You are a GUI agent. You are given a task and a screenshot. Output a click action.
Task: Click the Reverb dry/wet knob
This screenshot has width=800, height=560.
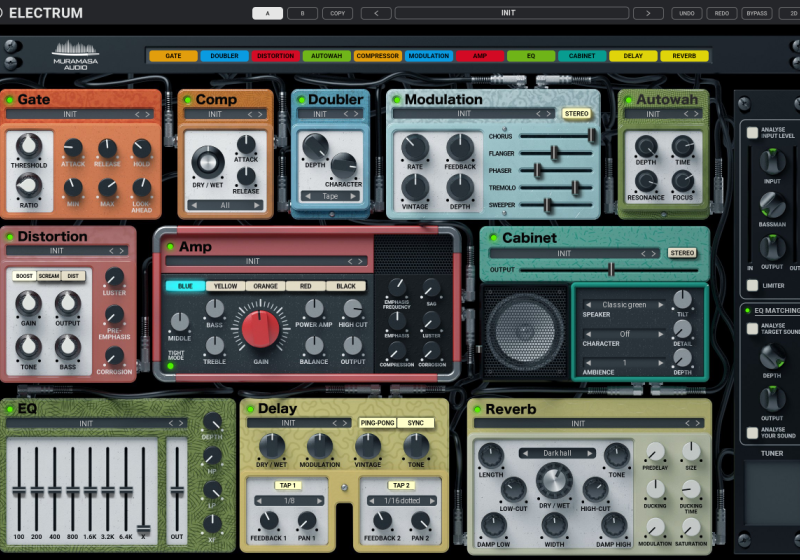click(554, 482)
